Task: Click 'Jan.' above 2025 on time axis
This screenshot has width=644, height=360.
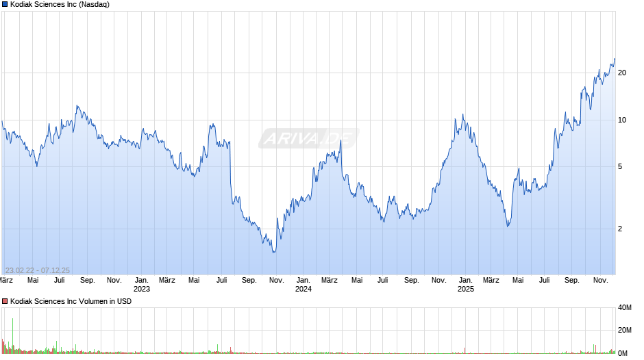Action: pos(465,280)
